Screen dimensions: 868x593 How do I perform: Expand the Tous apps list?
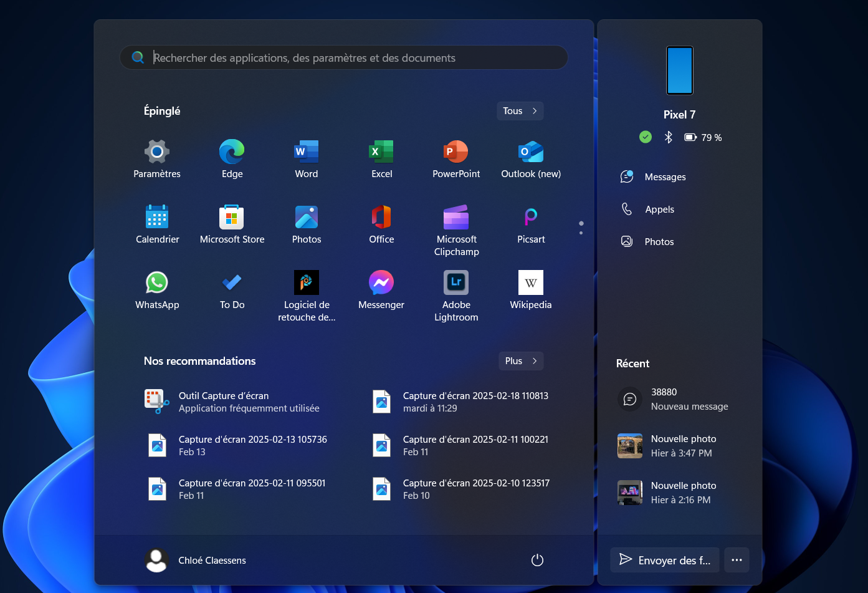pos(520,110)
